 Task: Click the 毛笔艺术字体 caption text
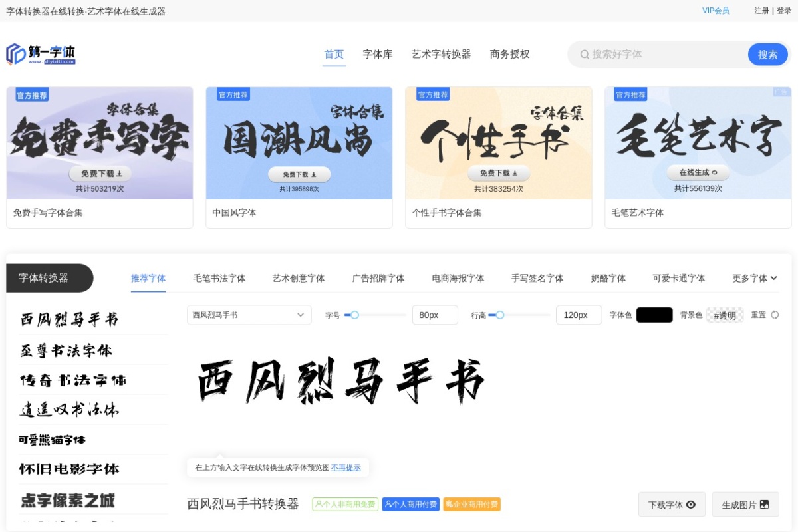point(638,213)
